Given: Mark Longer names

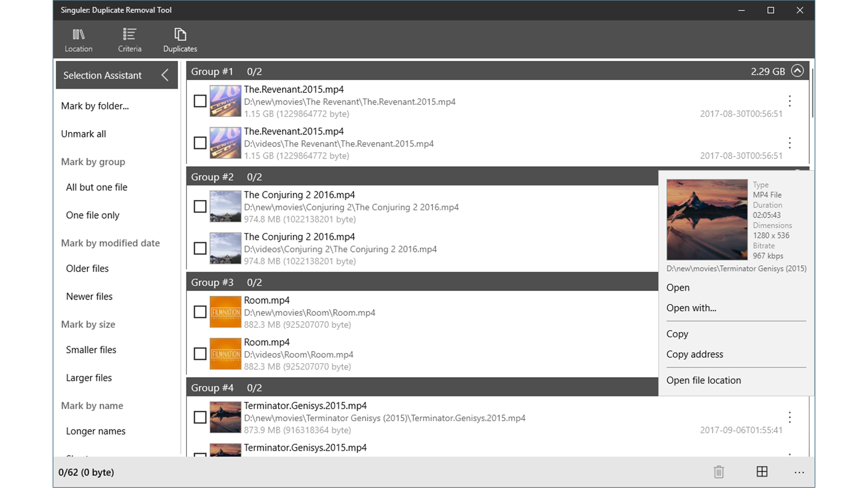Looking at the screenshot, I should coord(96,431).
